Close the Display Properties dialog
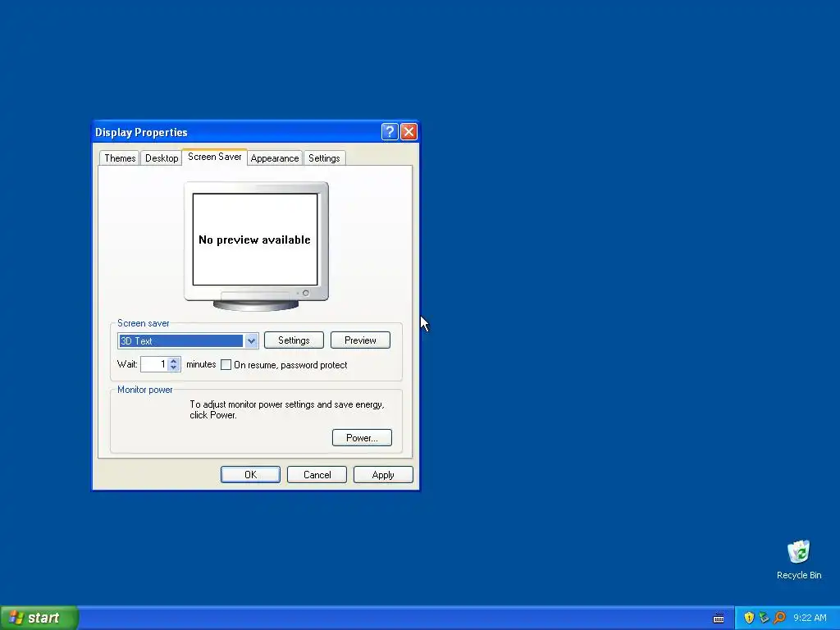This screenshot has width=840, height=630. coord(409,132)
